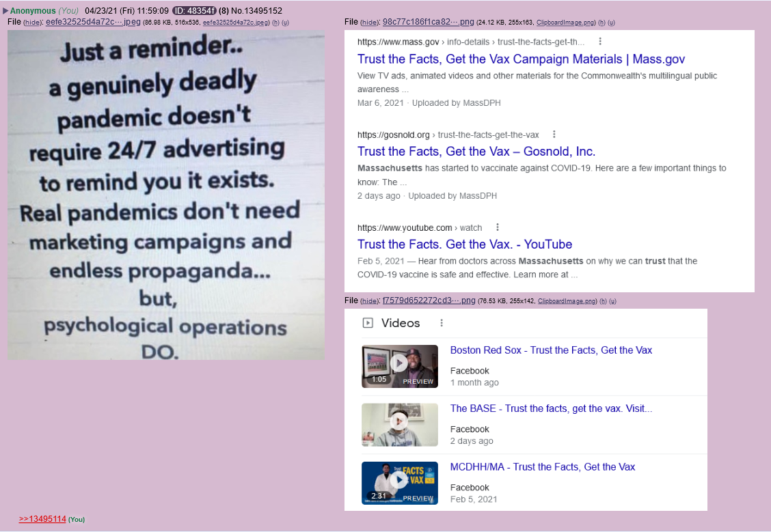The image size is (771, 532).
Task: Play the Boston Red Sox video thumbnail
Action: (400, 367)
